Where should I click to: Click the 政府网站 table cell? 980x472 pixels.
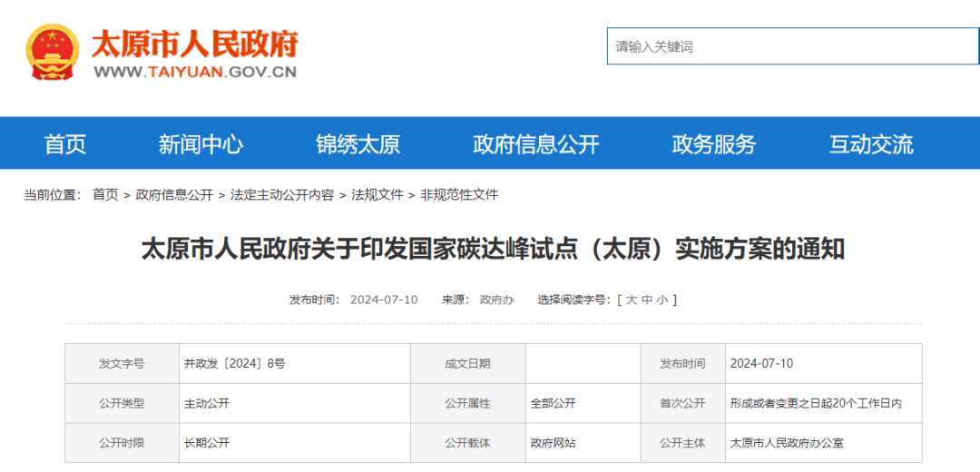pos(583,443)
